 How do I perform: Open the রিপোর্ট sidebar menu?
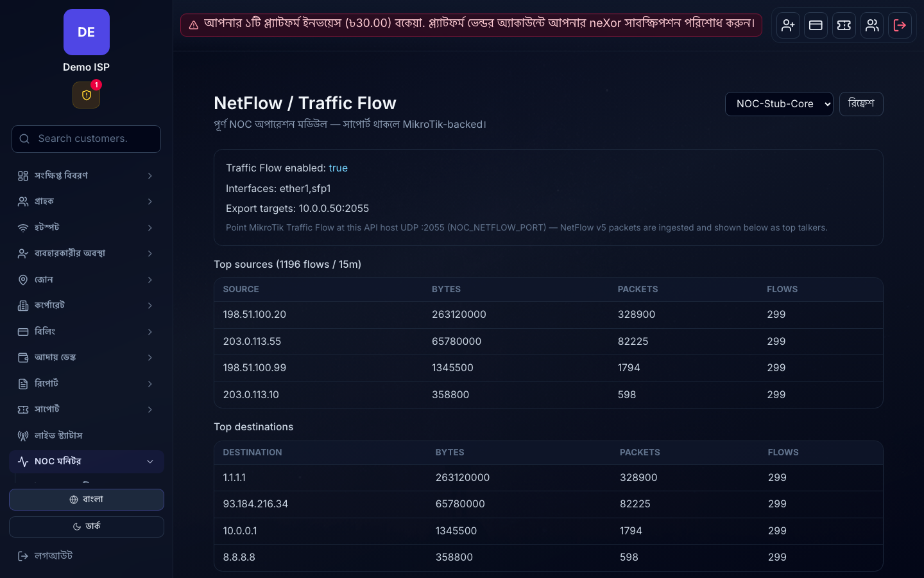pyautogui.click(x=87, y=384)
